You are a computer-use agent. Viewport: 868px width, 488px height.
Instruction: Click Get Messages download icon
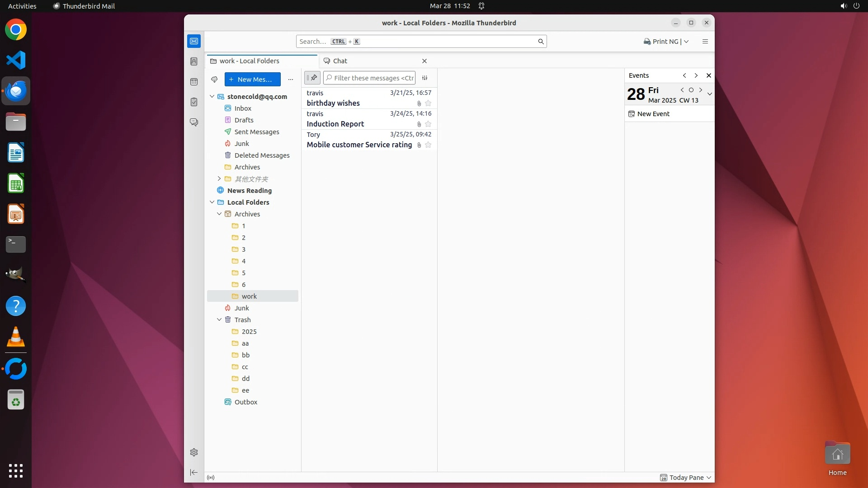214,80
